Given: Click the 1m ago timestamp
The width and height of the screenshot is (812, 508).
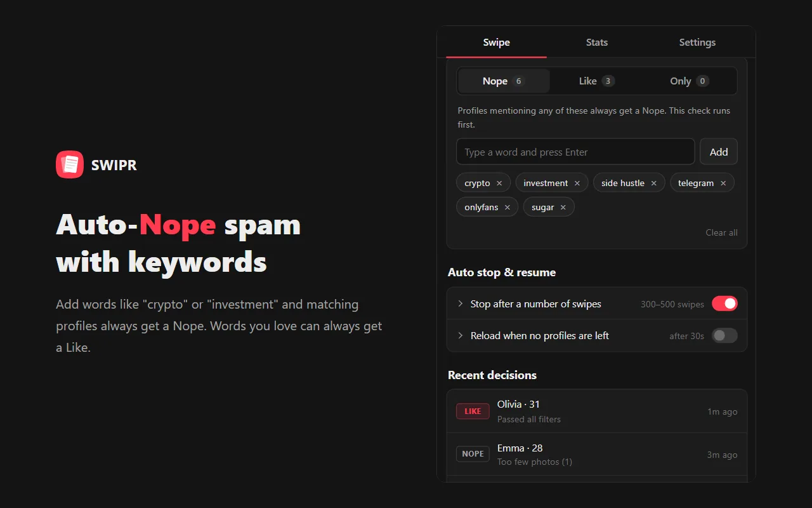Looking at the screenshot, I should pyautogui.click(x=723, y=411).
